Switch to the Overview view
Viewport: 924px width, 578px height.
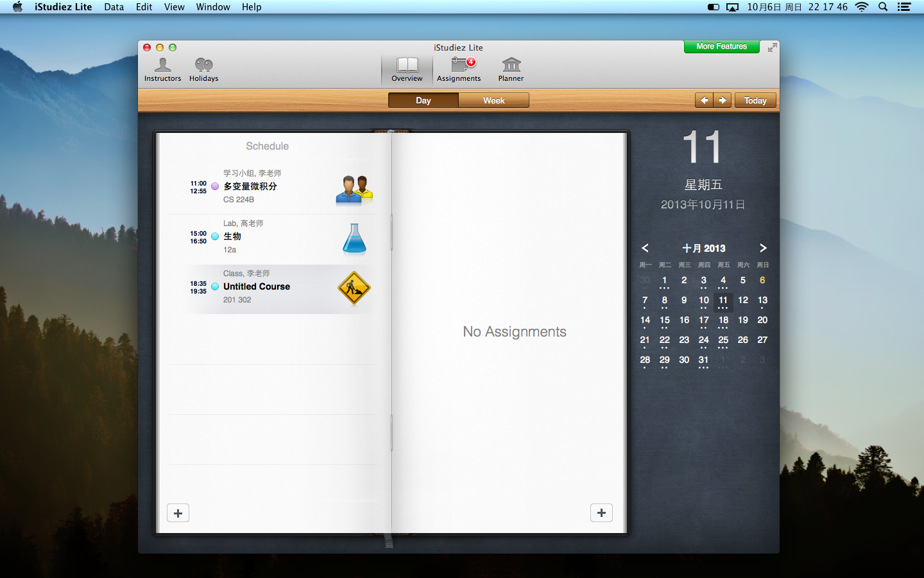pyautogui.click(x=407, y=69)
